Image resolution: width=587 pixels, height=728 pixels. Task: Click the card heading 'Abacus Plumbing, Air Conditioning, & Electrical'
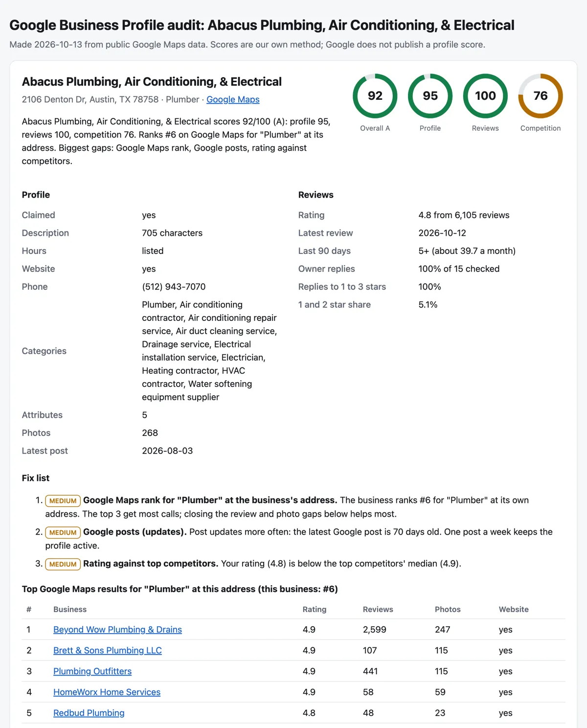152,82
